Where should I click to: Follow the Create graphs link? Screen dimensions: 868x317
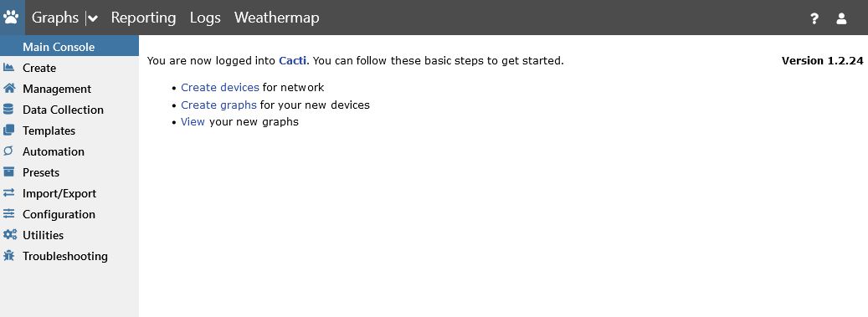pyautogui.click(x=218, y=105)
